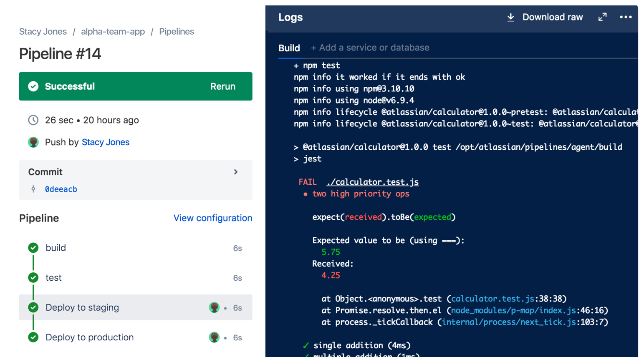Viewport: 644px width, 357px height.
Task: Click the check icon for Deploy to staging
Action: point(33,307)
